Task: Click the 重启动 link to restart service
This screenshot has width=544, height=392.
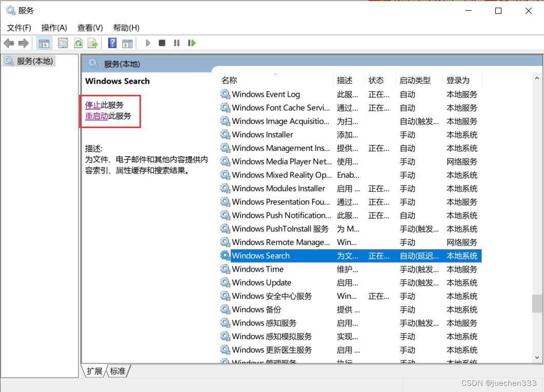Action: [97, 116]
